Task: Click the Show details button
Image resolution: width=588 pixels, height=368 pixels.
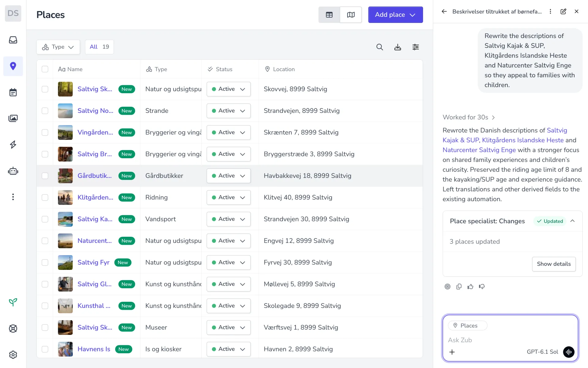Action: tap(554, 264)
